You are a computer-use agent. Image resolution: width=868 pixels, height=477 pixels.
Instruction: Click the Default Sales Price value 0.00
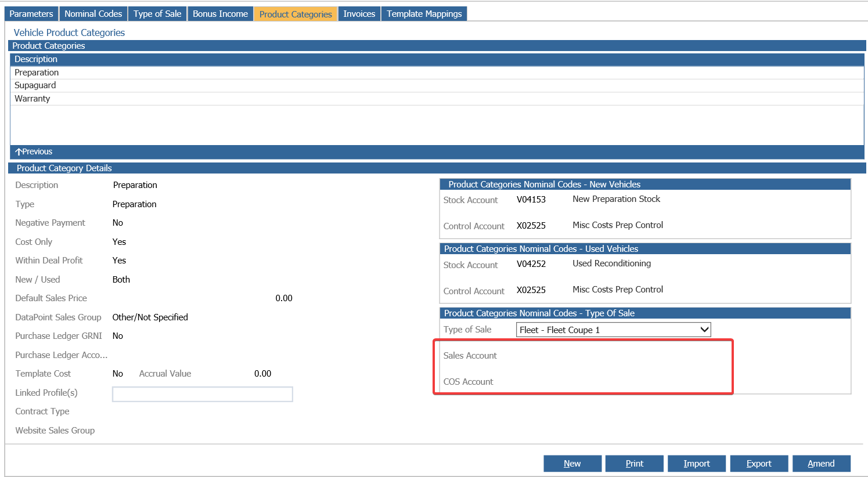point(284,298)
